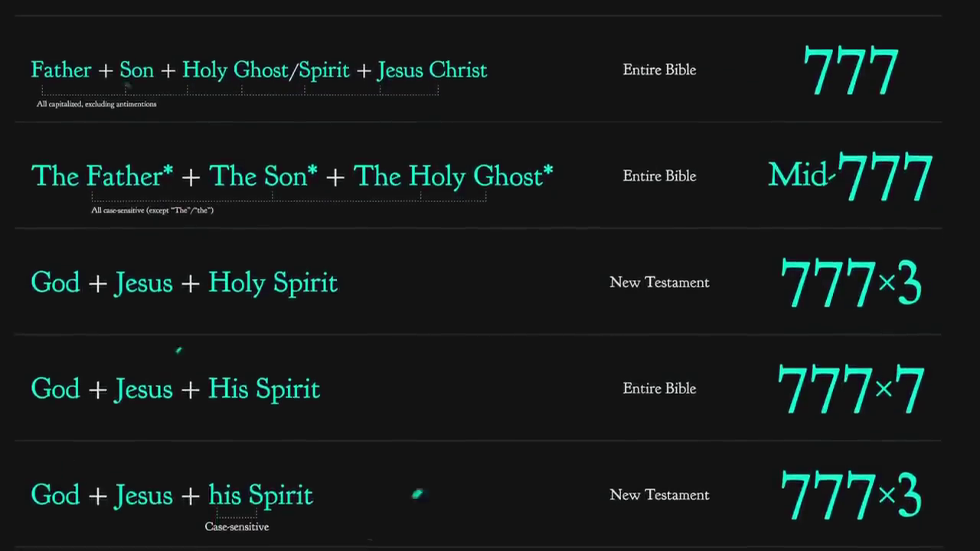Select the 777×3 result in the Holy Spirit row
The width and height of the screenshot is (980, 551).
[x=850, y=283]
